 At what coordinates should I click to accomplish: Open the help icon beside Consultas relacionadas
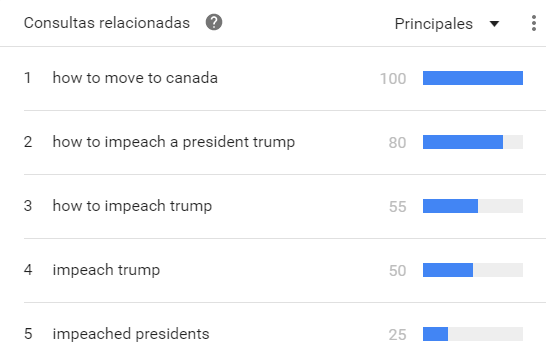click(x=214, y=22)
